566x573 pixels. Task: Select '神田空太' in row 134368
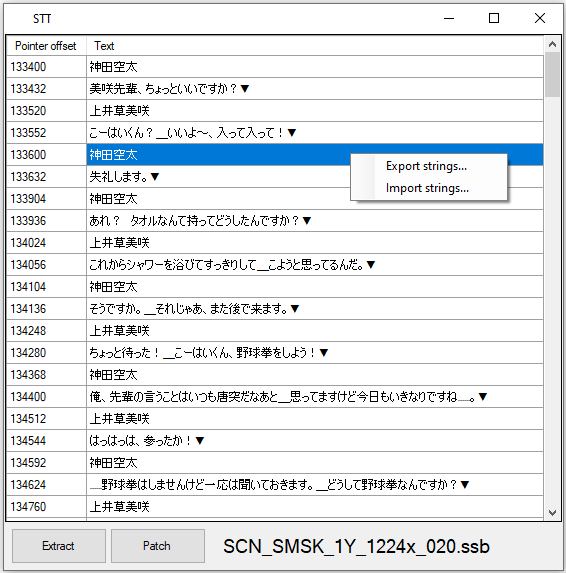coord(113,375)
